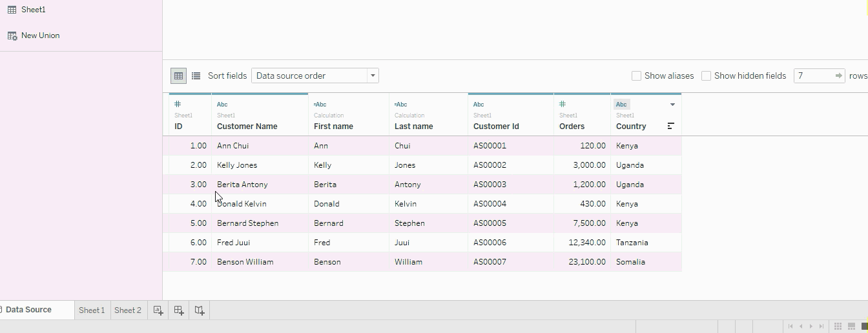868x333 pixels.
Task: Click the AS00001 cell
Action: (511, 146)
